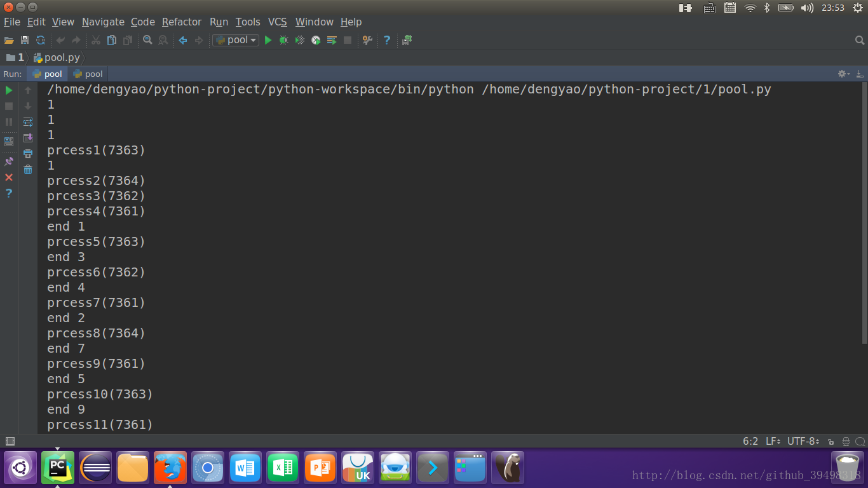Click the 'end 7' output line
This screenshot has width=868, height=488.
pos(66,348)
